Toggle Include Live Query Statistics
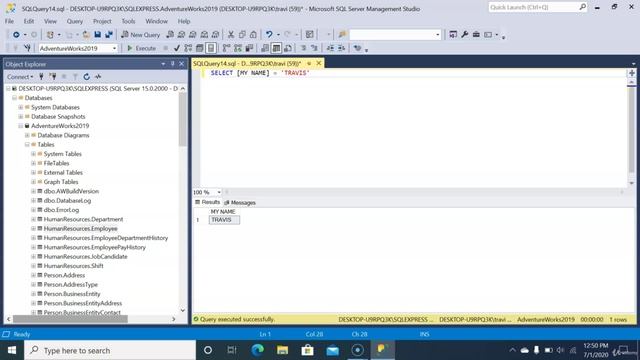The image size is (640, 360). pyautogui.click(x=238, y=48)
